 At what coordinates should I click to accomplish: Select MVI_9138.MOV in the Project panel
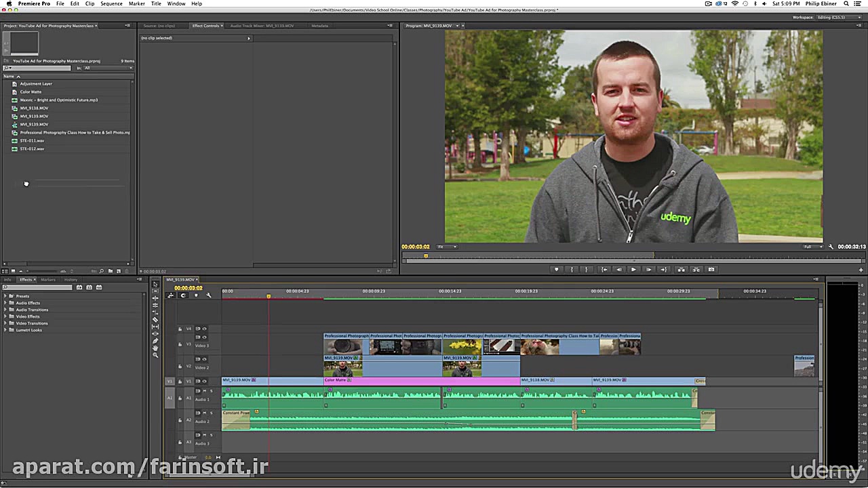click(34, 108)
